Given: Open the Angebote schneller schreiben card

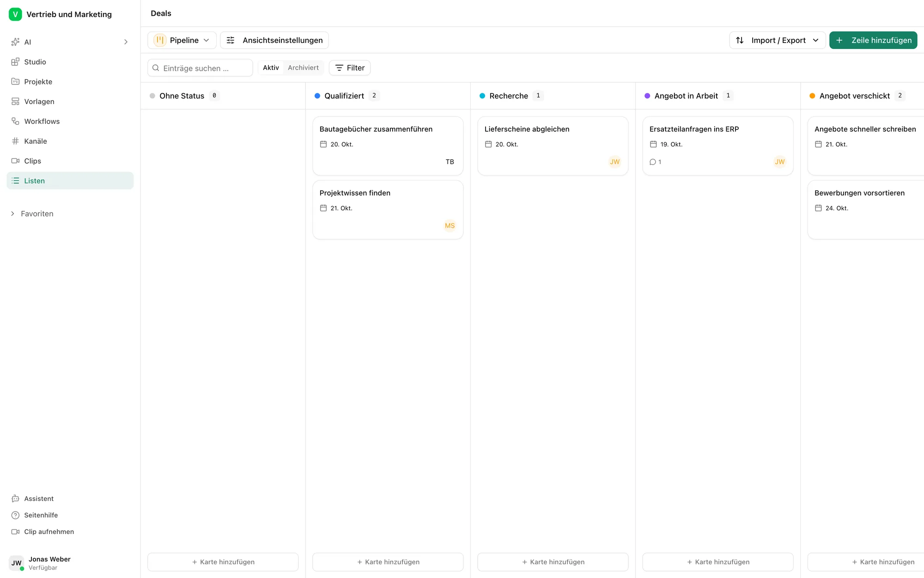Looking at the screenshot, I should tap(866, 146).
